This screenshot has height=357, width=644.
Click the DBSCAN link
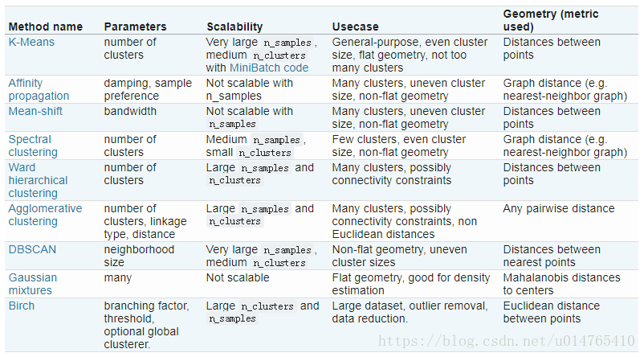tap(32, 249)
